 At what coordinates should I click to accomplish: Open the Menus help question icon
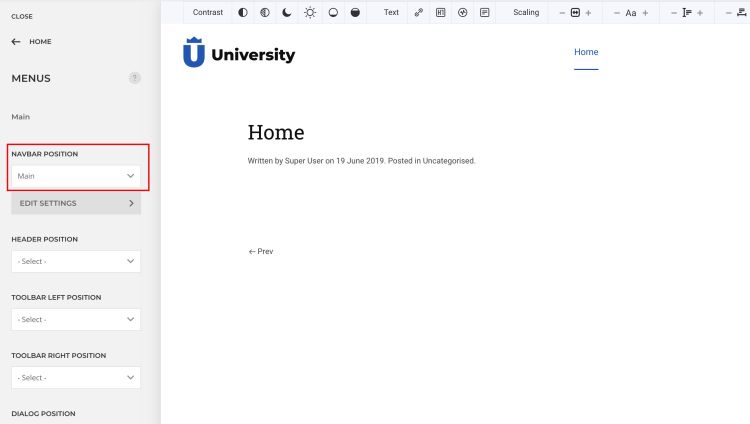click(x=134, y=78)
